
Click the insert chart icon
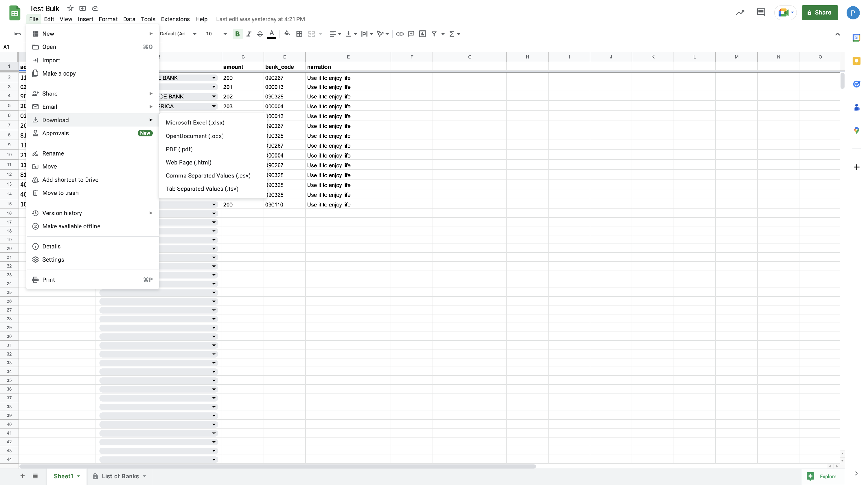coord(422,34)
